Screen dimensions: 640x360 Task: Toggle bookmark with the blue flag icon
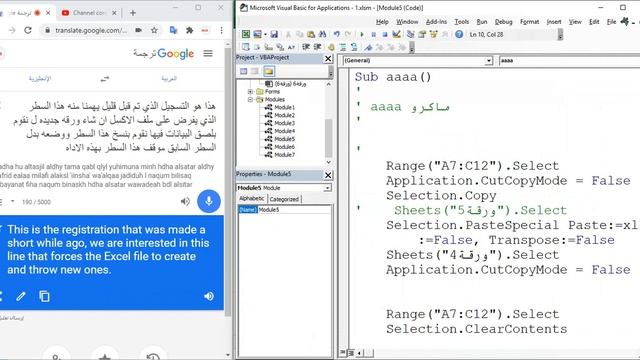(368, 47)
